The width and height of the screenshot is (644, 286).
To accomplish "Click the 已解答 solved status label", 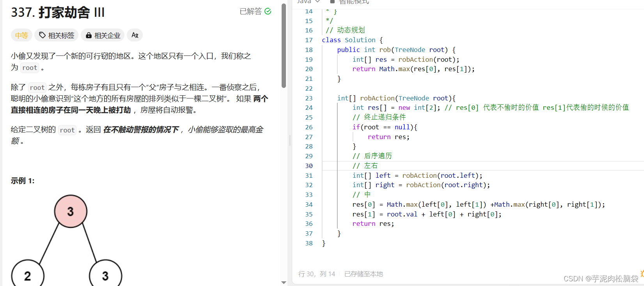I will click(x=250, y=11).
